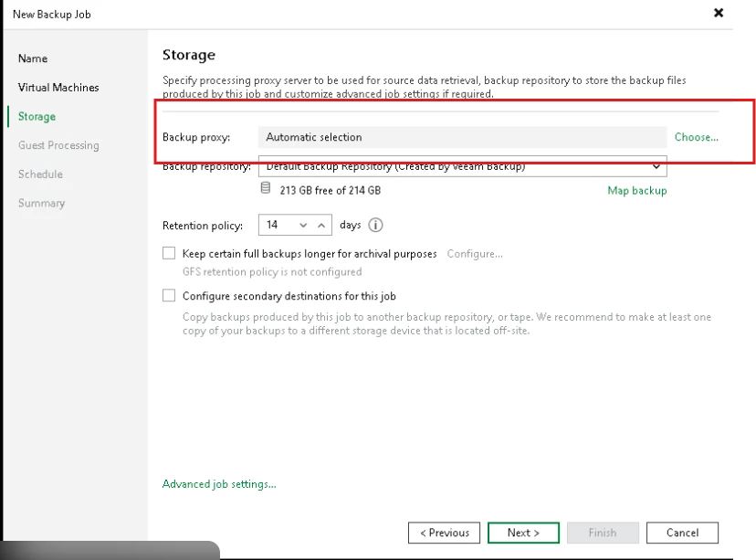Open Advanced job settings link
756x560 pixels.
(x=219, y=484)
